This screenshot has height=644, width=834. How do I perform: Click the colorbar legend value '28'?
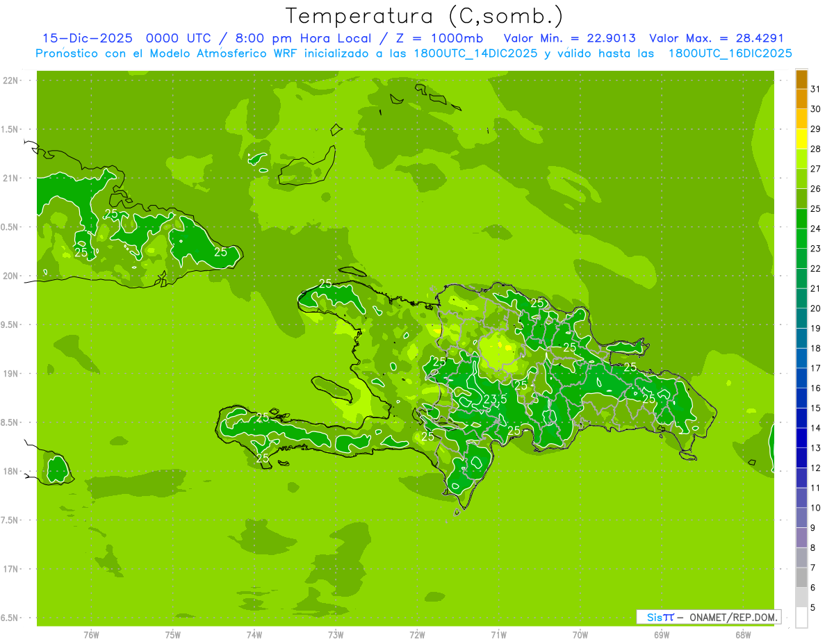point(815,149)
